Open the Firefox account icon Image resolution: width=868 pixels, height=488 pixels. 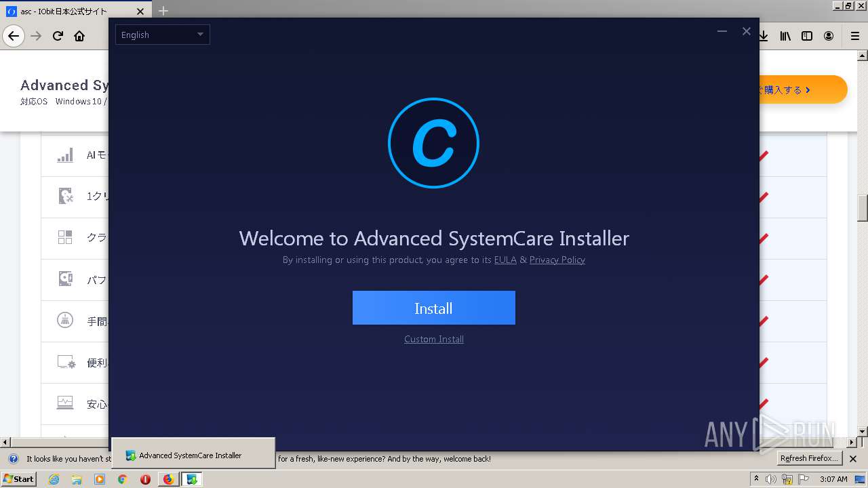(829, 36)
